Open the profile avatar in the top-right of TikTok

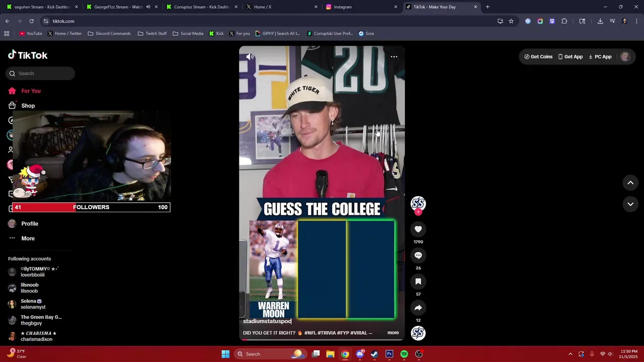tap(625, 57)
